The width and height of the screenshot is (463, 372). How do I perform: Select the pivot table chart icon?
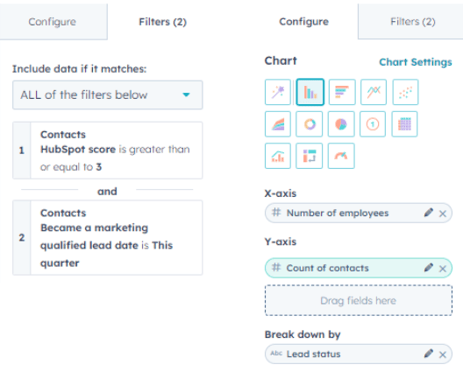(x=309, y=156)
